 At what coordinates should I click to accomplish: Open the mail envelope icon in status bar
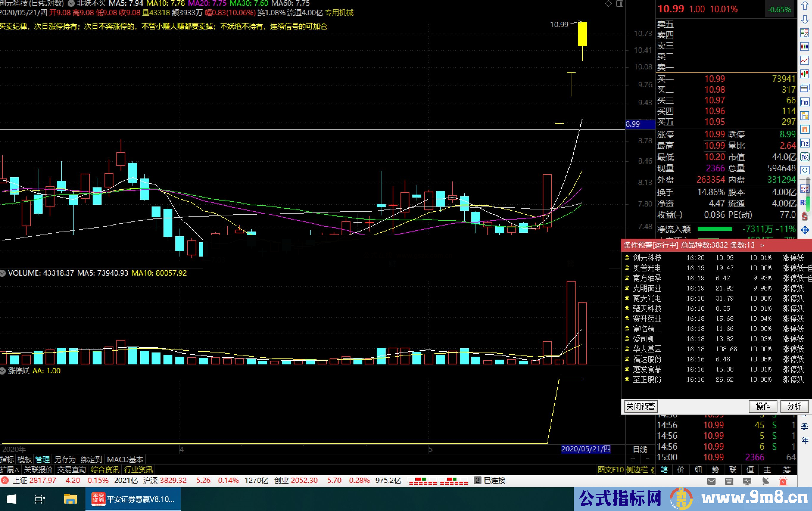[x=711, y=481]
